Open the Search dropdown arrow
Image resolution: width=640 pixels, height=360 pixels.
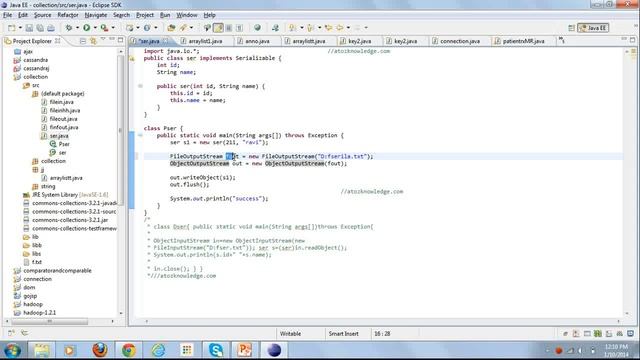coord(191,28)
